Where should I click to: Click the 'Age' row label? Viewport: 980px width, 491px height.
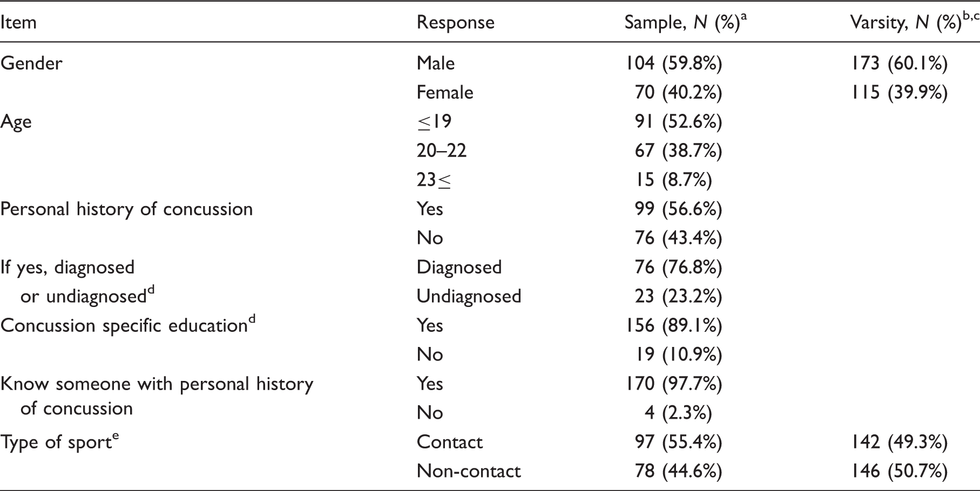click(16, 122)
